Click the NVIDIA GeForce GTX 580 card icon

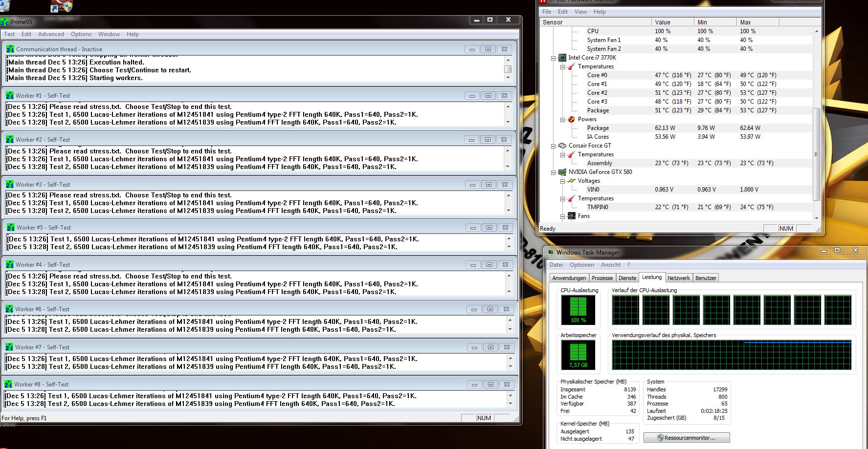point(562,172)
